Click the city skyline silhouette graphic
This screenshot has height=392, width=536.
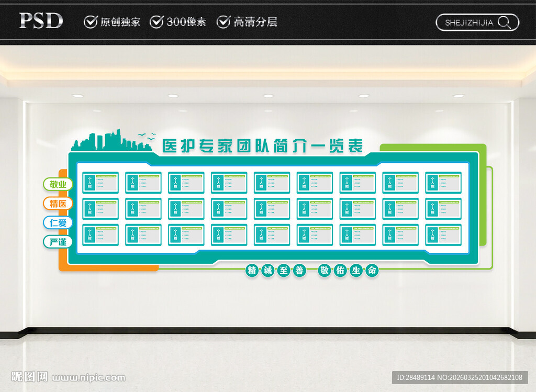(x=111, y=140)
